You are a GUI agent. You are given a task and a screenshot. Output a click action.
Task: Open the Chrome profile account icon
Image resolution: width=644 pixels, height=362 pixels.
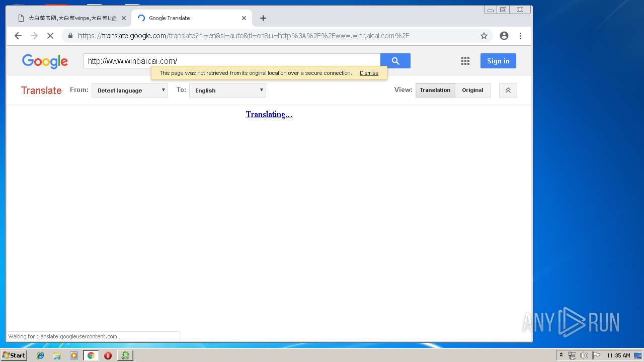[x=504, y=36]
